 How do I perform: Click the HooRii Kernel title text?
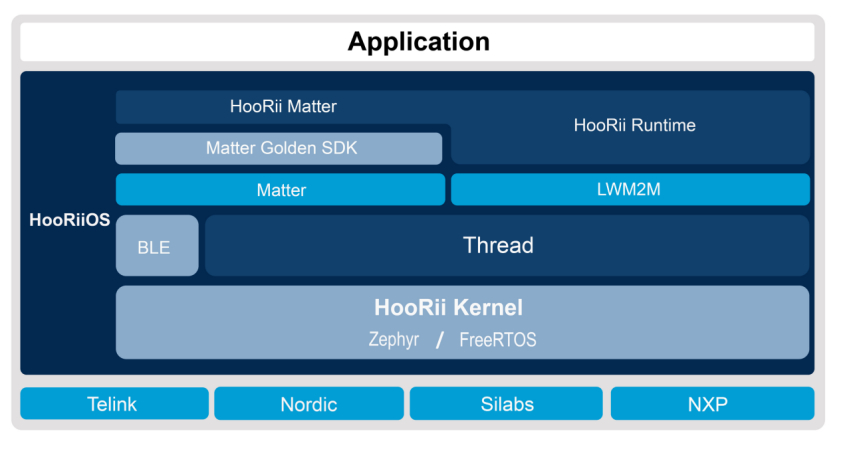click(x=447, y=307)
